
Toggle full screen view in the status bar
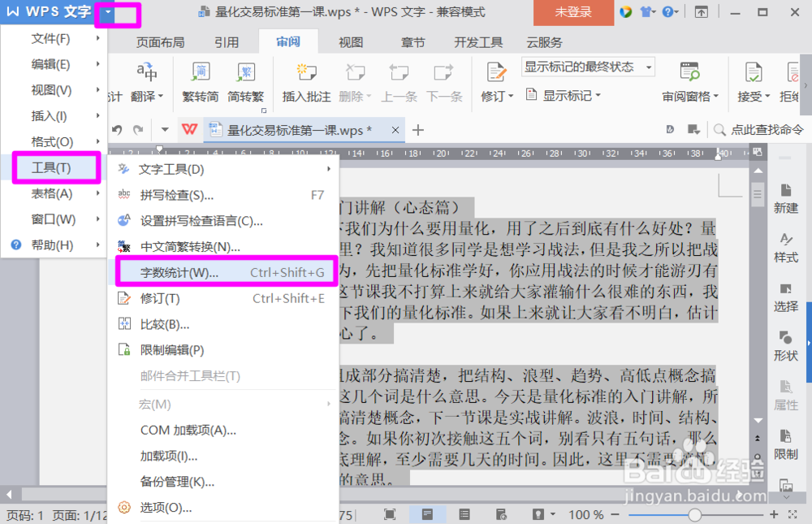(389, 514)
